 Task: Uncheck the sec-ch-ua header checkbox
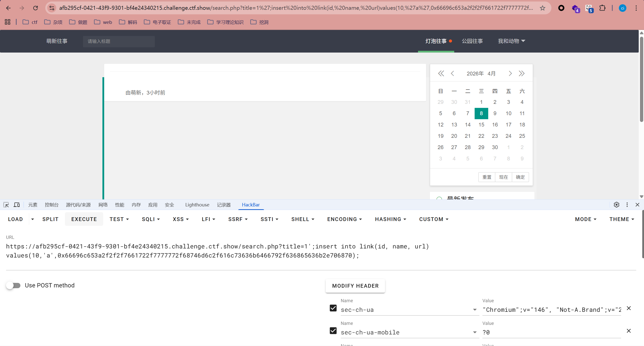(333, 308)
